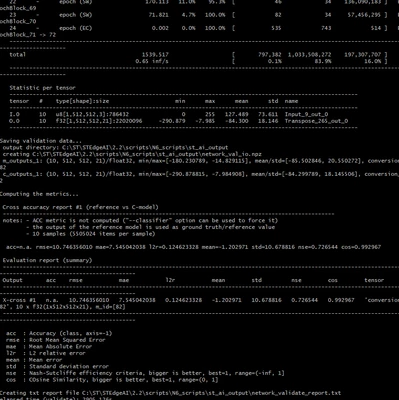Click the "Computing the metrics..." line
The image size is (399, 400).
click(x=39, y=194)
